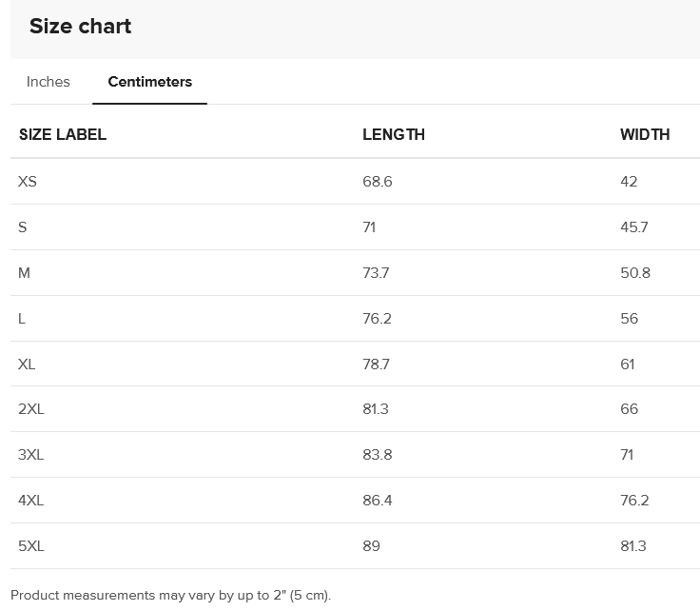700x611 pixels.
Task: Click the Size chart heading
Action: 80,27
